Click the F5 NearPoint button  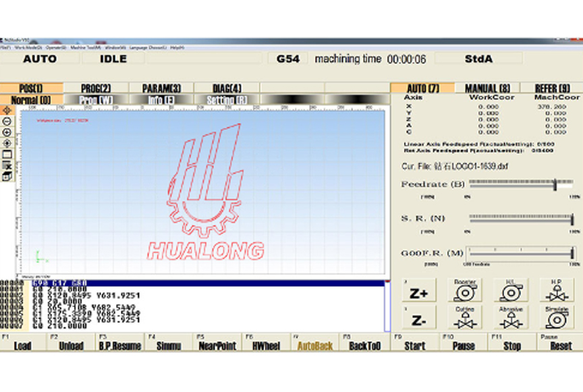coord(218,342)
